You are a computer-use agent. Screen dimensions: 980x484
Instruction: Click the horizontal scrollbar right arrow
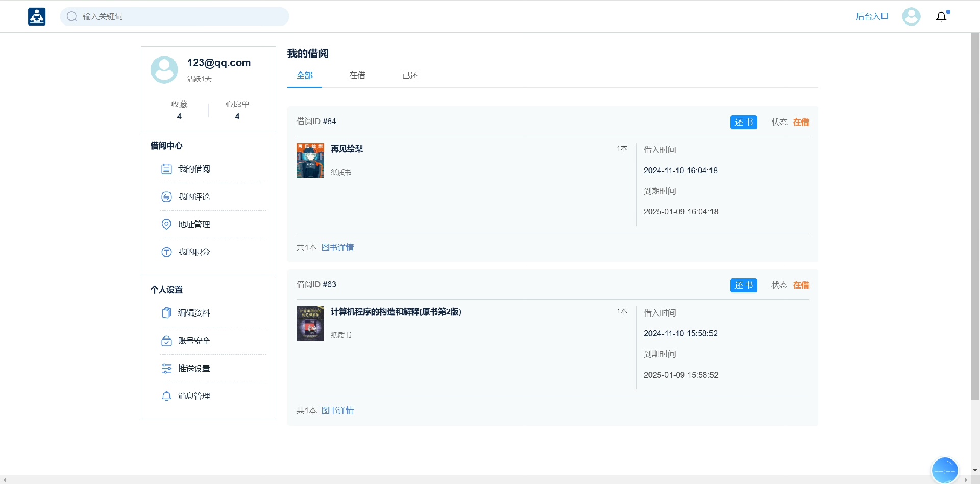pyautogui.click(x=966, y=480)
